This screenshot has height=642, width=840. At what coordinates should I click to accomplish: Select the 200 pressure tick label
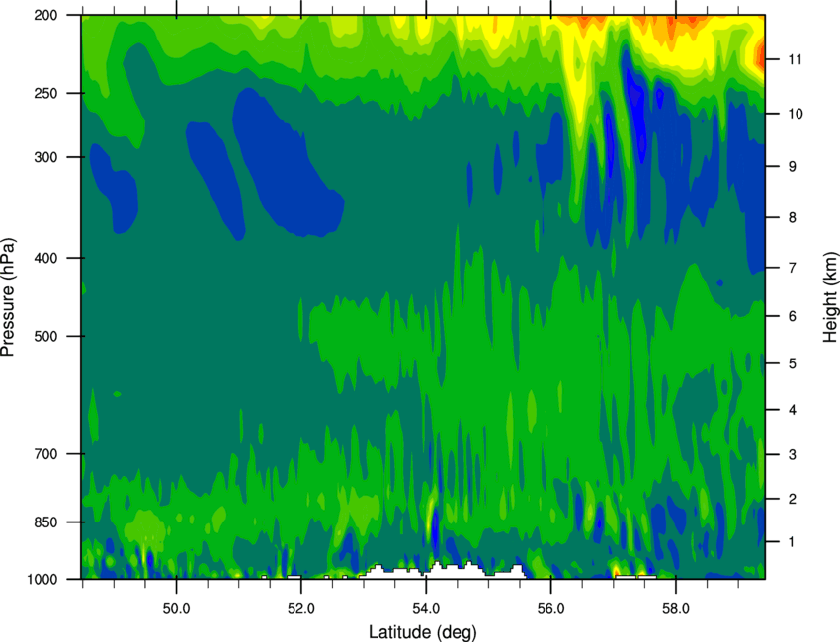(45, 15)
